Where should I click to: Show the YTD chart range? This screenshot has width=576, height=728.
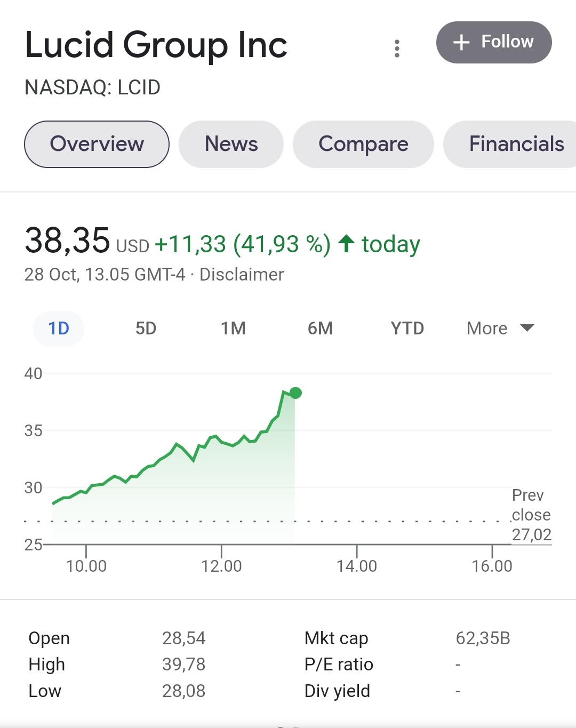tap(407, 329)
